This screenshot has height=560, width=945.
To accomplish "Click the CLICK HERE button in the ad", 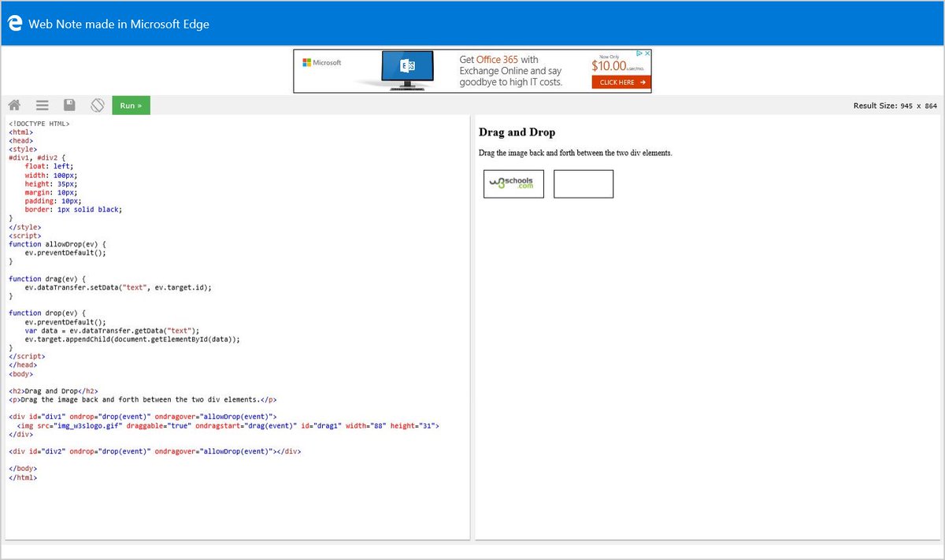I will (x=621, y=82).
